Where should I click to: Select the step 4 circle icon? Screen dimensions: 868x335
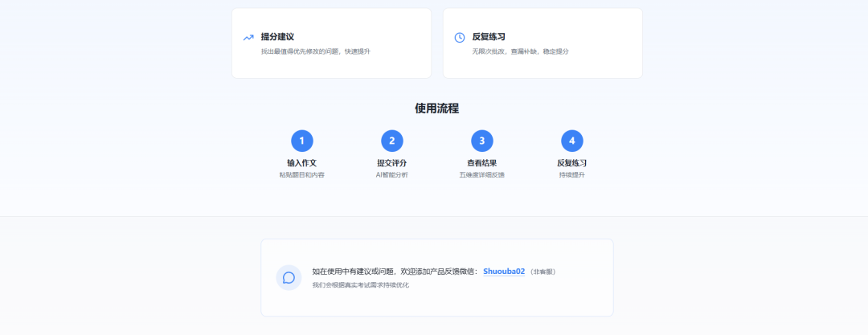[572, 141]
